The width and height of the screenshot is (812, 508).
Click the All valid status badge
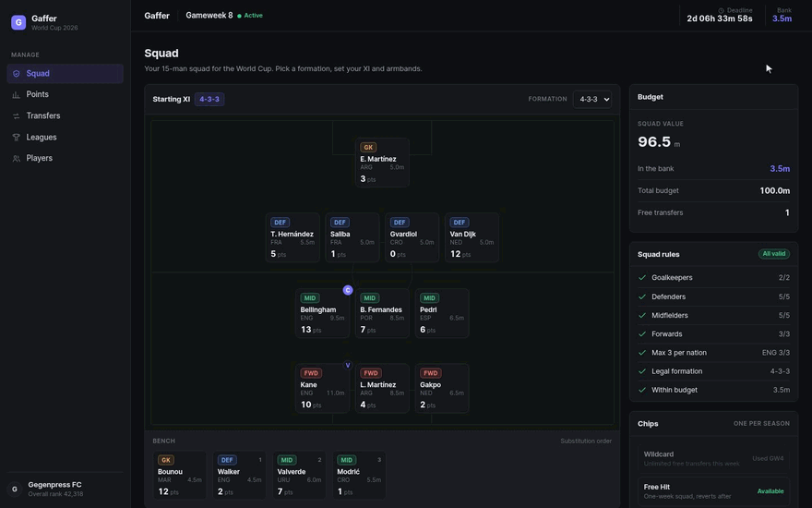(x=774, y=254)
